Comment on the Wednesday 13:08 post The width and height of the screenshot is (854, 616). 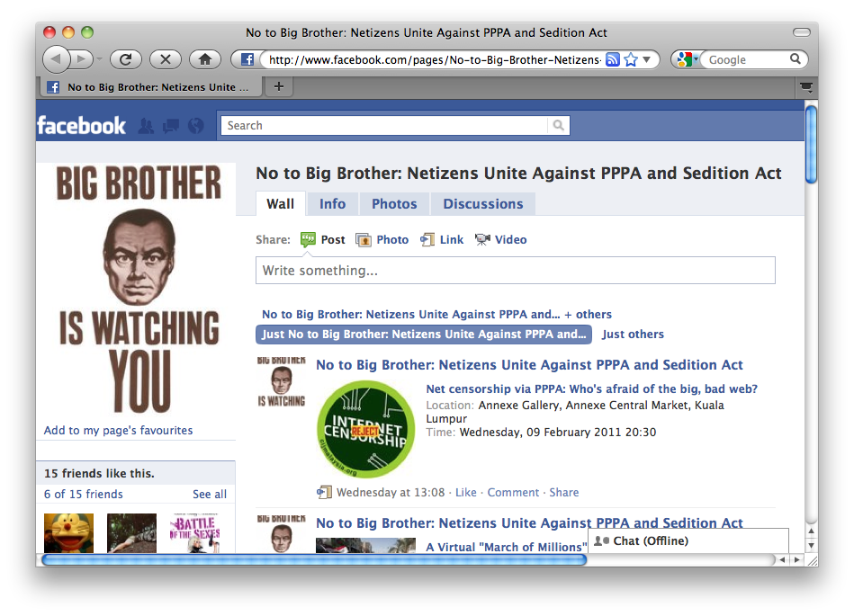pyautogui.click(x=513, y=493)
